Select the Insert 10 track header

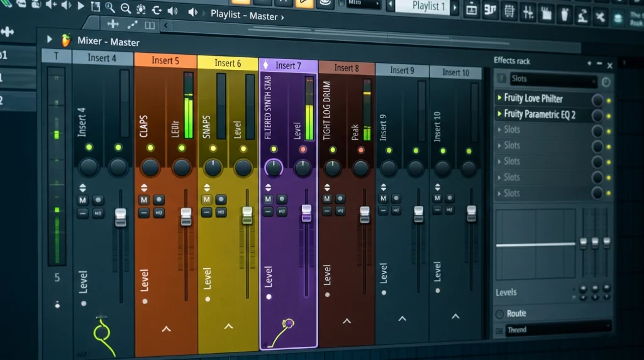[455, 72]
